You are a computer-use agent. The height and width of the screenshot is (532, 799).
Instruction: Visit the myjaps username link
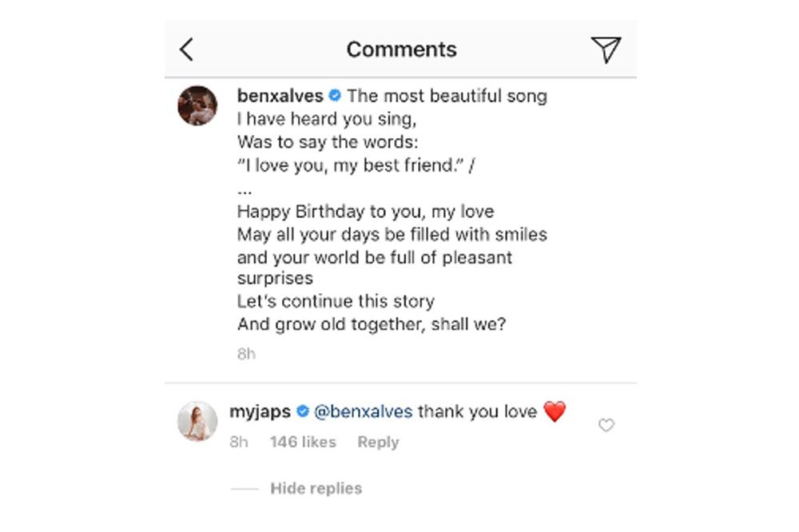(x=260, y=412)
